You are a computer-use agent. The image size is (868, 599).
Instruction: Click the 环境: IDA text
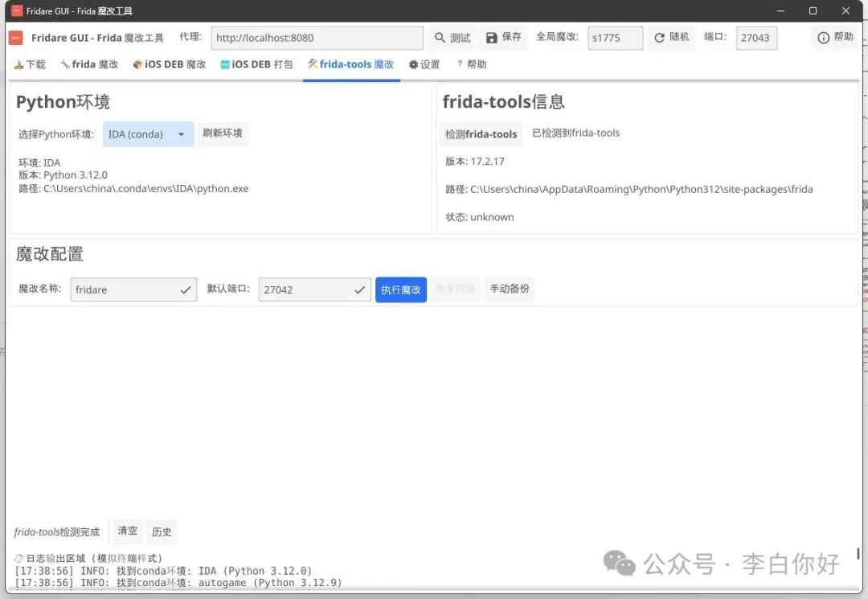39,162
